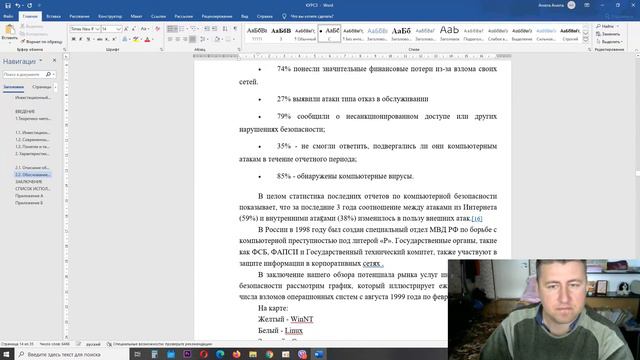Switch to the Вставка ribbon tab
Viewport: 640px width, 360px height.
click(x=53, y=16)
